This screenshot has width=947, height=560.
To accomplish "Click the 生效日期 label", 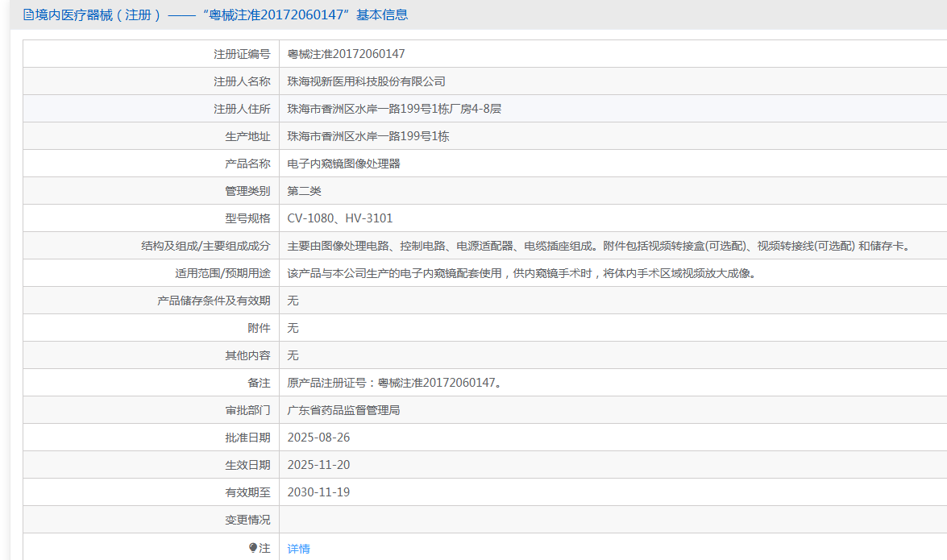I will (247, 465).
